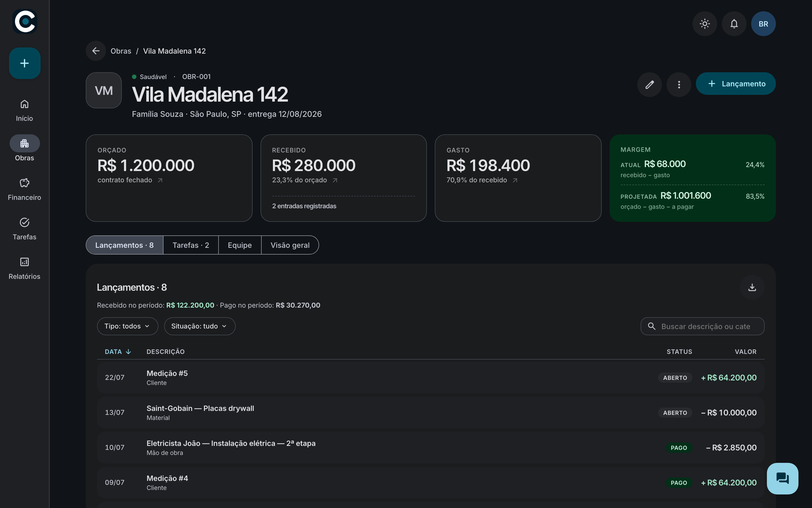Image resolution: width=812 pixels, height=508 pixels.
Task: Click the VALOR column header
Action: (745, 352)
